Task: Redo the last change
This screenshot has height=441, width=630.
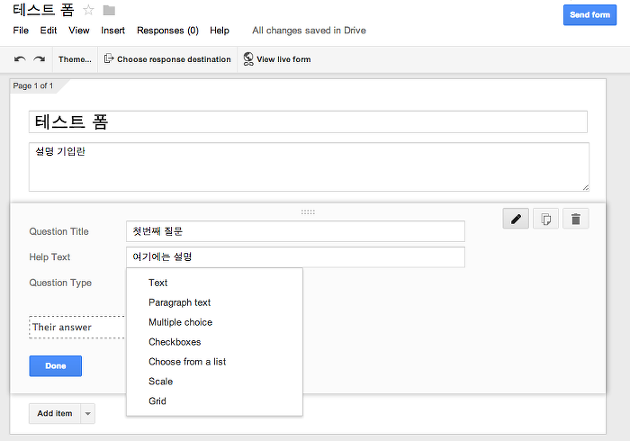Action: pos(39,59)
